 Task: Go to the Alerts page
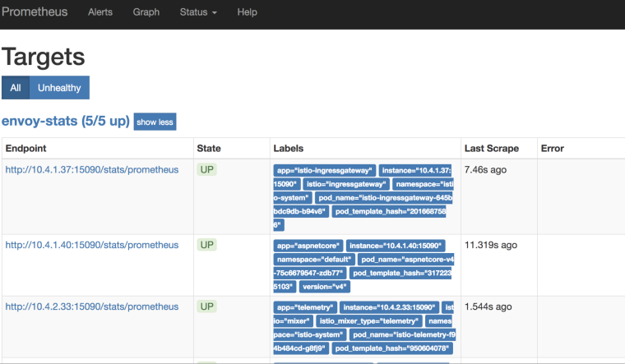tap(100, 12)
